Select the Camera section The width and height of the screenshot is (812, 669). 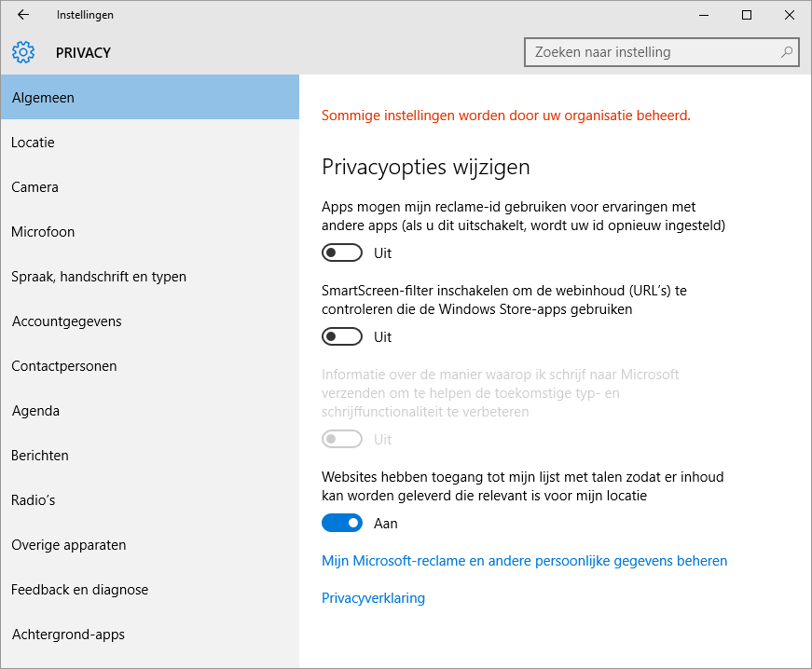tap(34, 186)
